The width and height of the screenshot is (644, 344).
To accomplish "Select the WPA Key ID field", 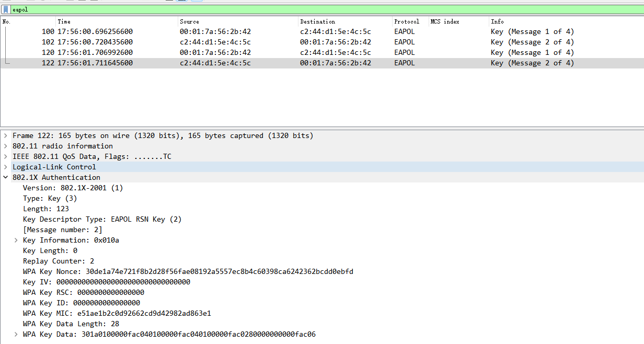I will 82,303.
